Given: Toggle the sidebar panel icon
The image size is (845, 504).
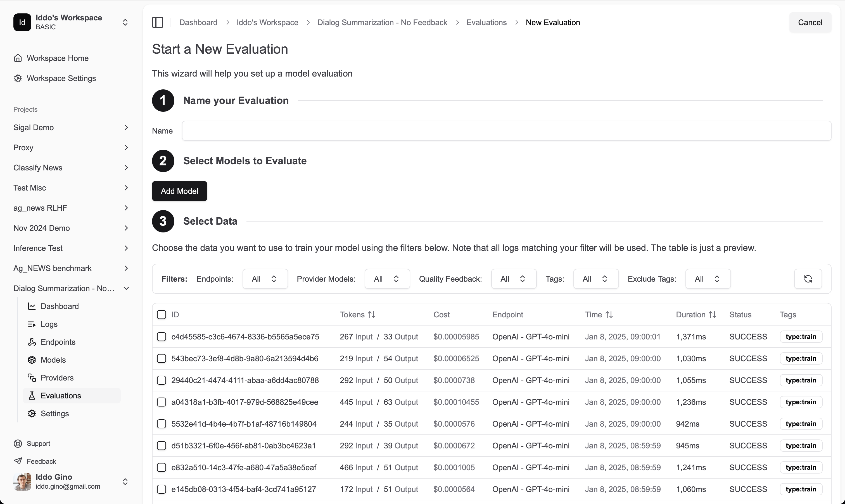Looking at the screenshot, I should [157, 22].
